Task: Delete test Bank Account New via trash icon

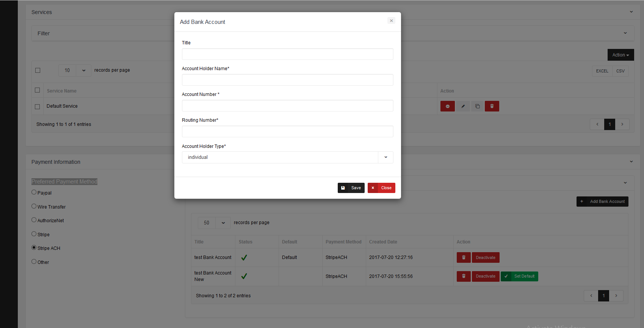Action: [463, 276]
